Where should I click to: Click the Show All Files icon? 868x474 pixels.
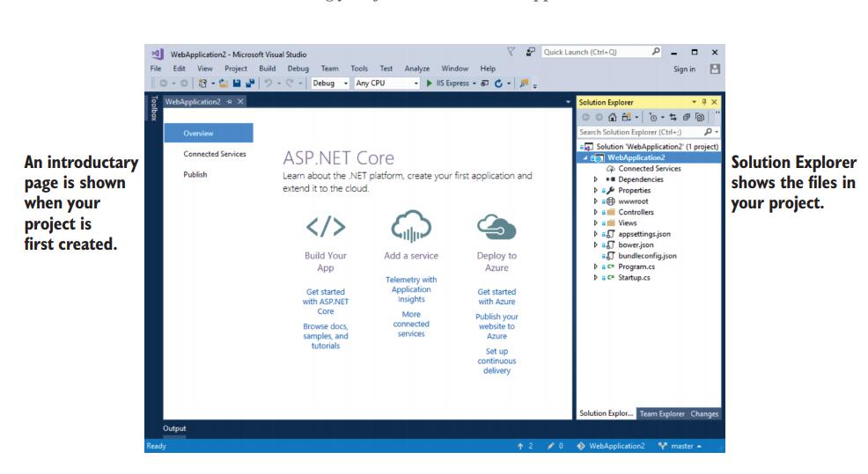(700, 117)
